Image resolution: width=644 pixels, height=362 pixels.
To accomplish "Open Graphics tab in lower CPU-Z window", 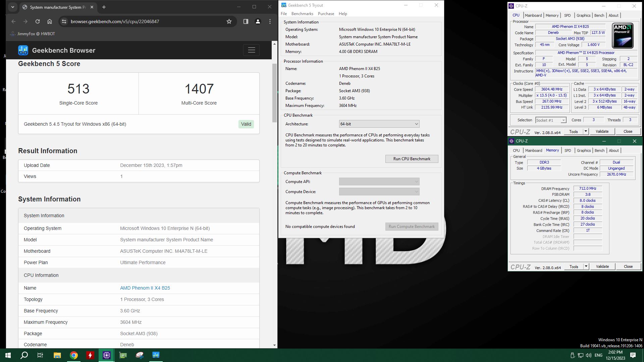I will (x=584, y=150).
